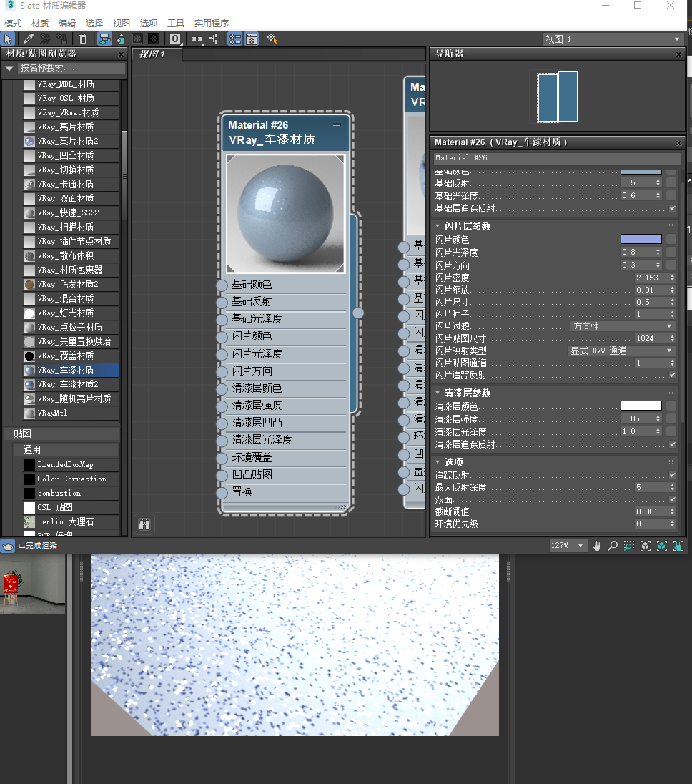Click the zoom magnifier tool

(x=613, y=546)
